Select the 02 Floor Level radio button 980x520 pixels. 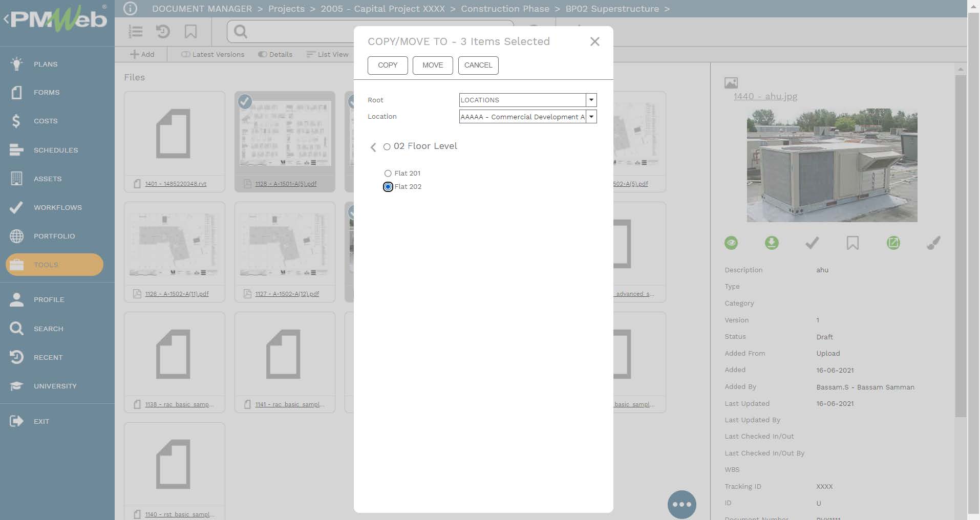[x=387, y=147]
